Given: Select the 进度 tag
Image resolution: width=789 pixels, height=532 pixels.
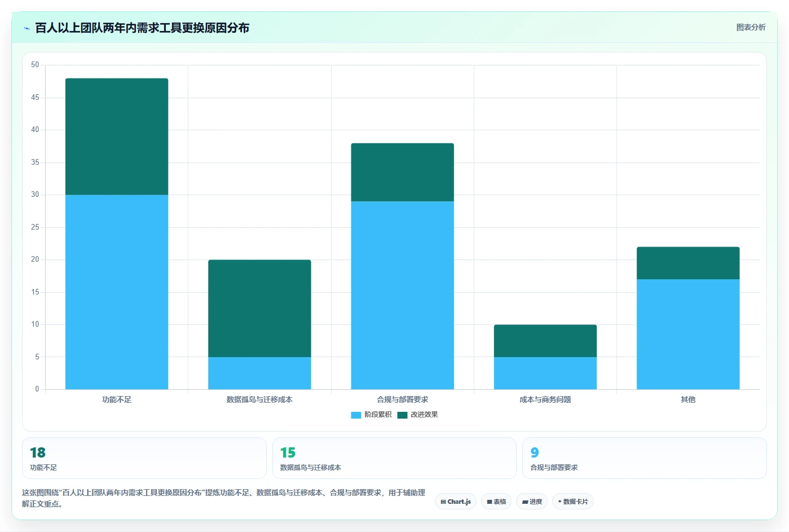Looking at the screenshot, I should [x=532, y=502].
